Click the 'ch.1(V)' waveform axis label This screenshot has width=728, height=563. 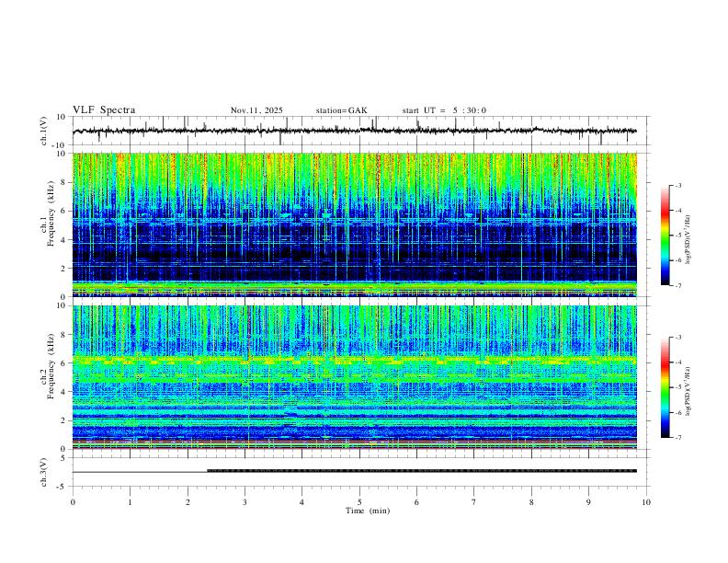pyautogui.click(x=44, y=131)
